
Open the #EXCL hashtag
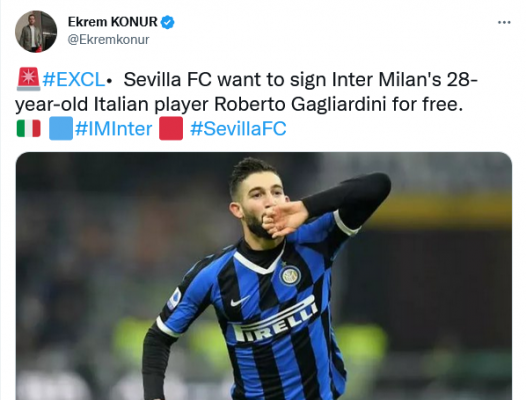click(74, 80)
